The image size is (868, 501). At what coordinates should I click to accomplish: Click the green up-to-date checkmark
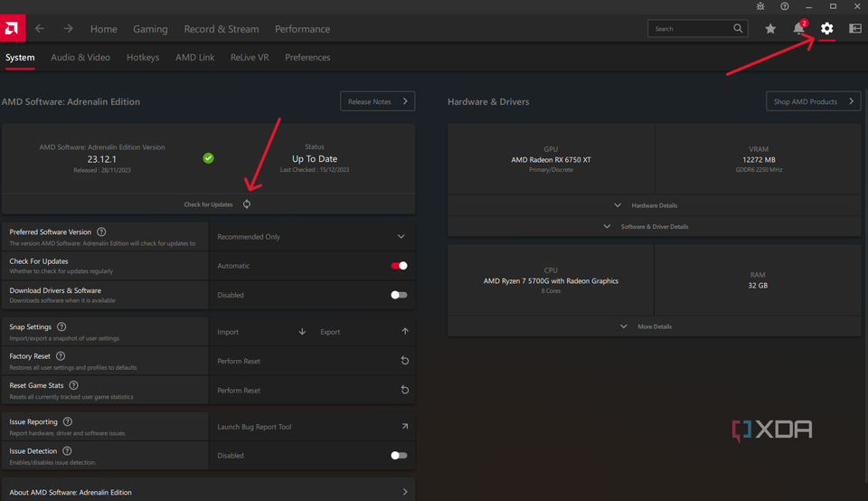(x=208, y=158)
